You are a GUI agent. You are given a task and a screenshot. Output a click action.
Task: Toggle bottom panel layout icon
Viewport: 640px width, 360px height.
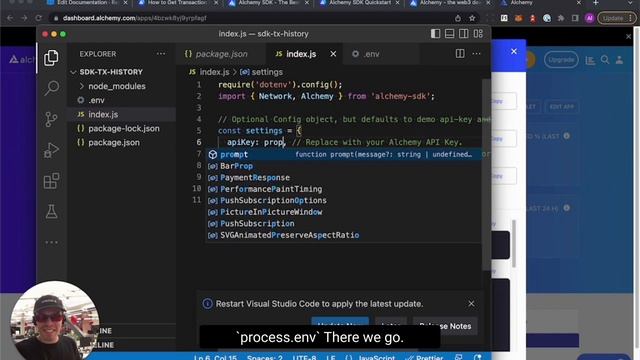(x=449, y=34)
